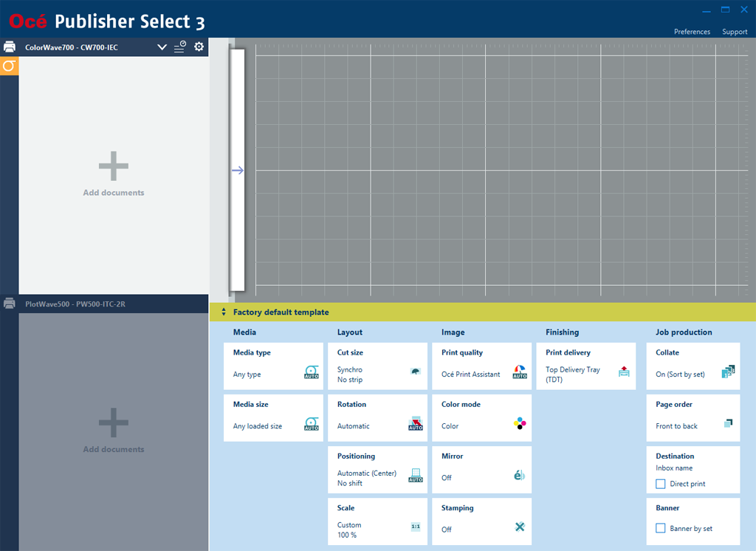Click the Print delivery tray icon
Viewport: 756px width, 551px height.
coord(624,371)
